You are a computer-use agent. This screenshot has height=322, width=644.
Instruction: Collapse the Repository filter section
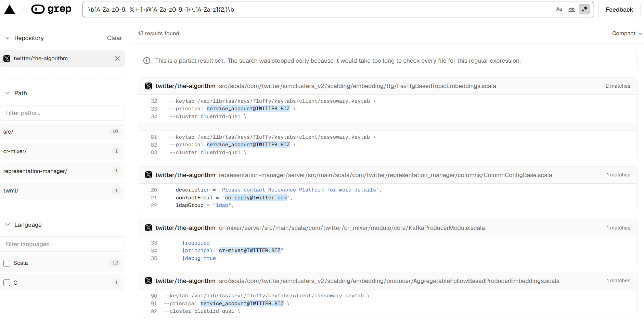point(8,38)
